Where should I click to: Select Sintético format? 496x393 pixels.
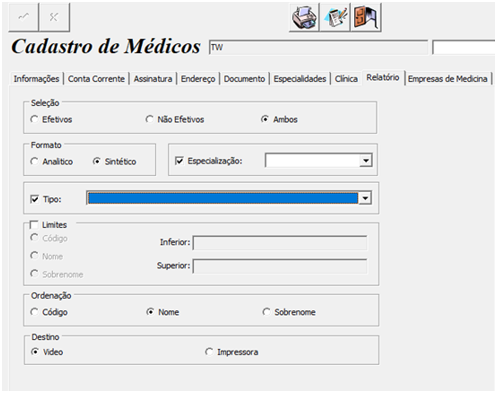coord(114,162)
